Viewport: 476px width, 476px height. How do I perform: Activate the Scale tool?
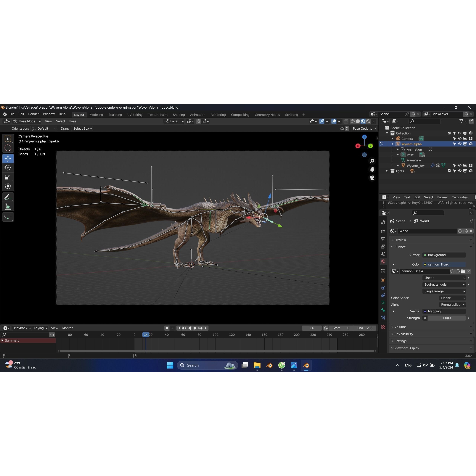point(8,177)
